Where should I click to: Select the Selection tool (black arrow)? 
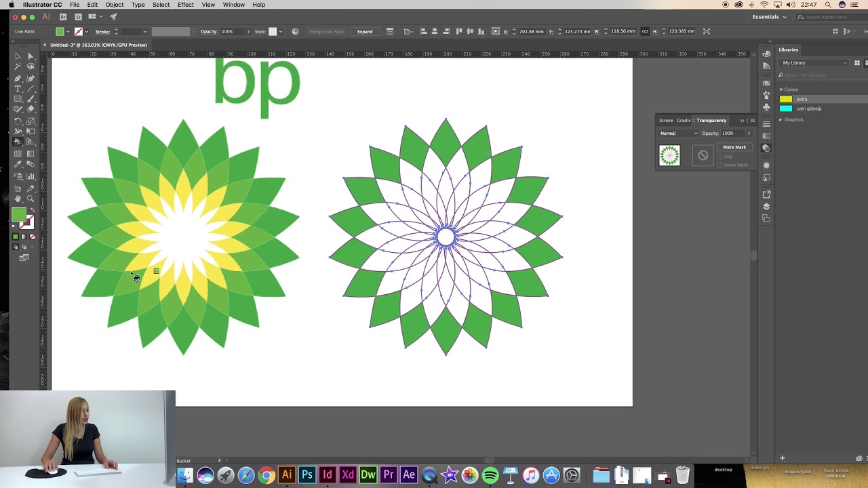[18, 56]
